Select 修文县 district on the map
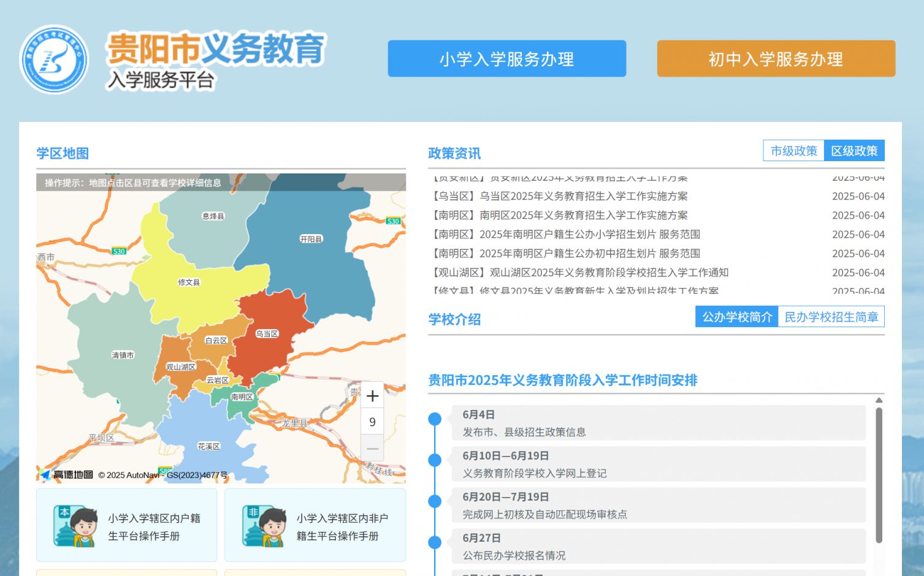Image resolution: width=924 pixels, height=576 pixels. pos(189,282)
